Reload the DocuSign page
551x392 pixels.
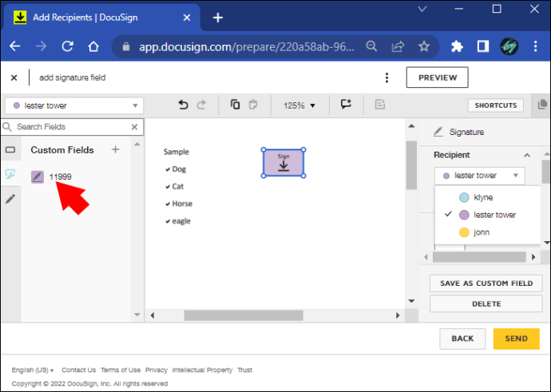[x=67, y=46]
